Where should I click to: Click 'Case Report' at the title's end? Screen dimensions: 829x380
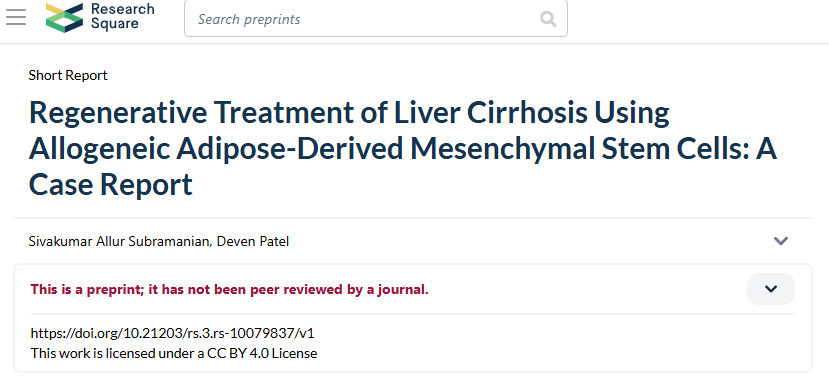[x=110, y=184]
